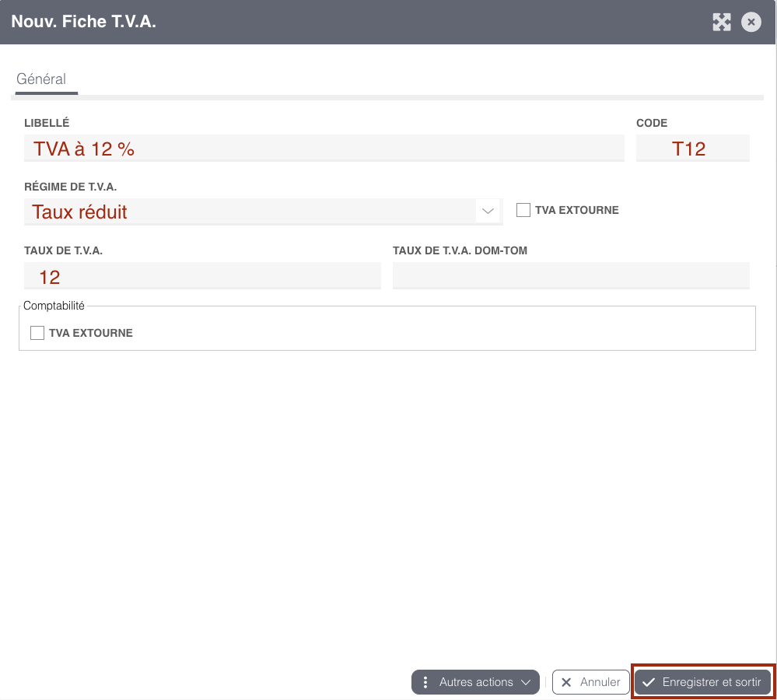The image size is (777, 700).
Task: Save with Enregistrer et sortir
Action: point(703,682)
